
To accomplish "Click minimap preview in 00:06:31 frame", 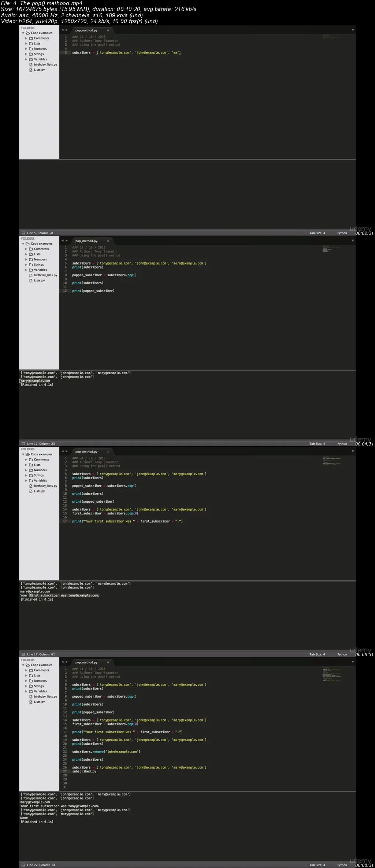I will 332,461.
